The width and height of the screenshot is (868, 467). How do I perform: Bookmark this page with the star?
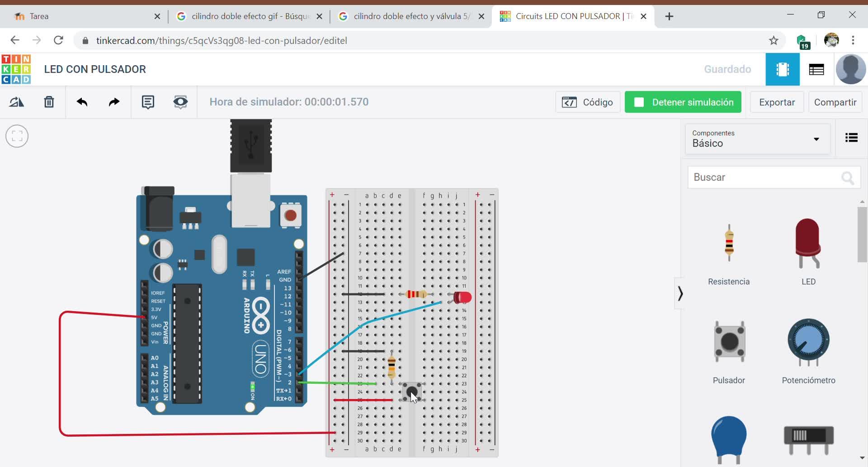[x=774, y=41]
